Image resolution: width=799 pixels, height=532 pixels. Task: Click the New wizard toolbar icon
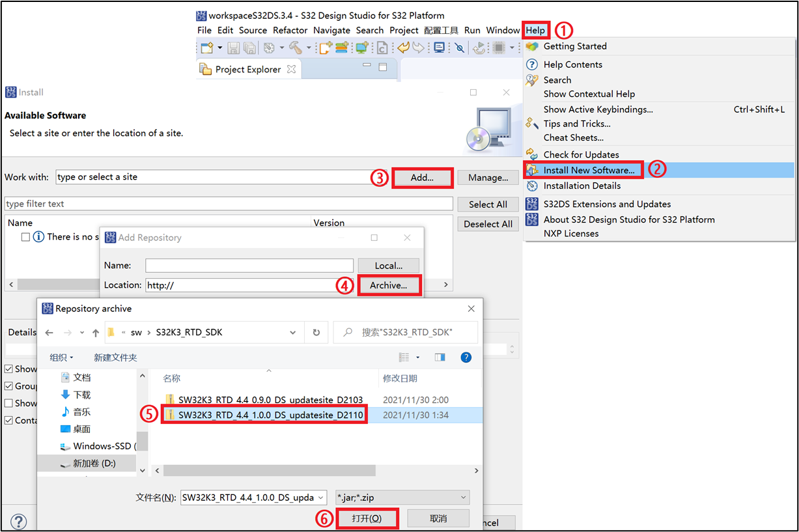207,48
